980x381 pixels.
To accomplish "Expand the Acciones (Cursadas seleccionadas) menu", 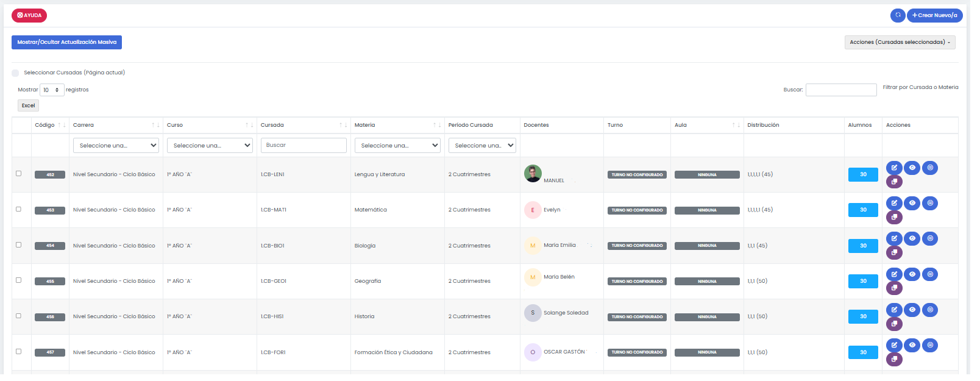I will [x=900, y=42].
